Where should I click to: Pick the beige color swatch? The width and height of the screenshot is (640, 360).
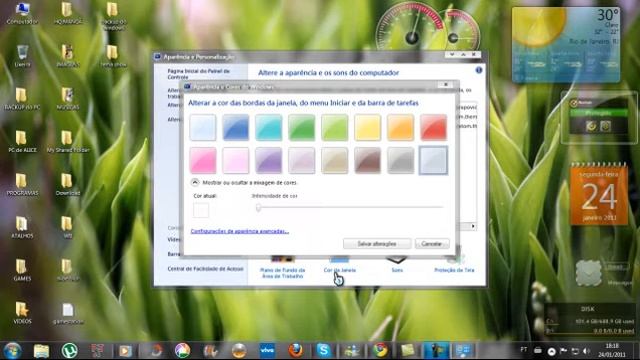tap(335, 160)
